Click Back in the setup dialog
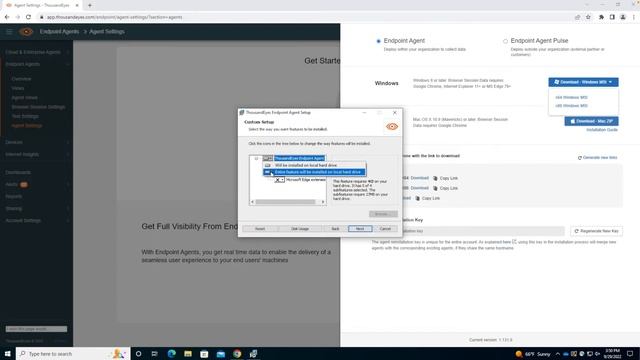640x360 pixels. click(x=335, y=229)
